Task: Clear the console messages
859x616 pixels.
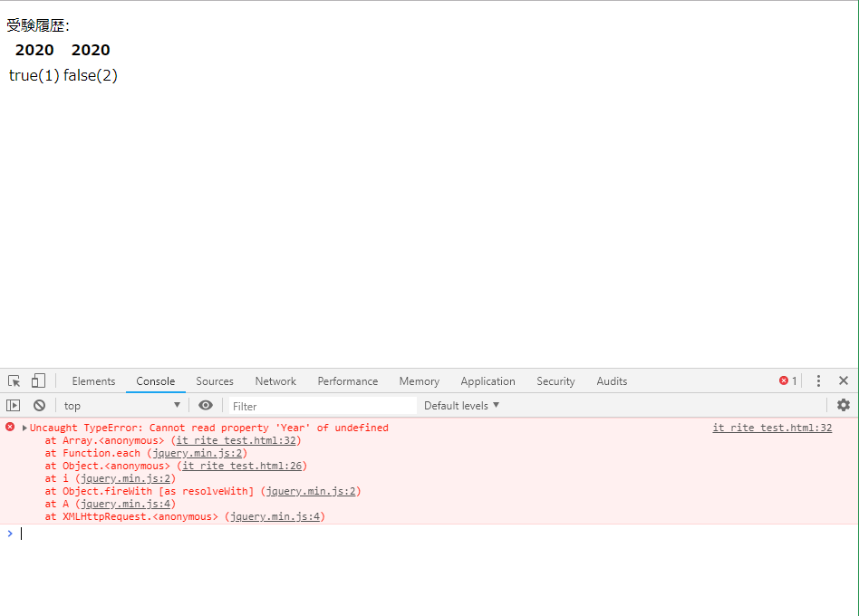Action: 39,405
